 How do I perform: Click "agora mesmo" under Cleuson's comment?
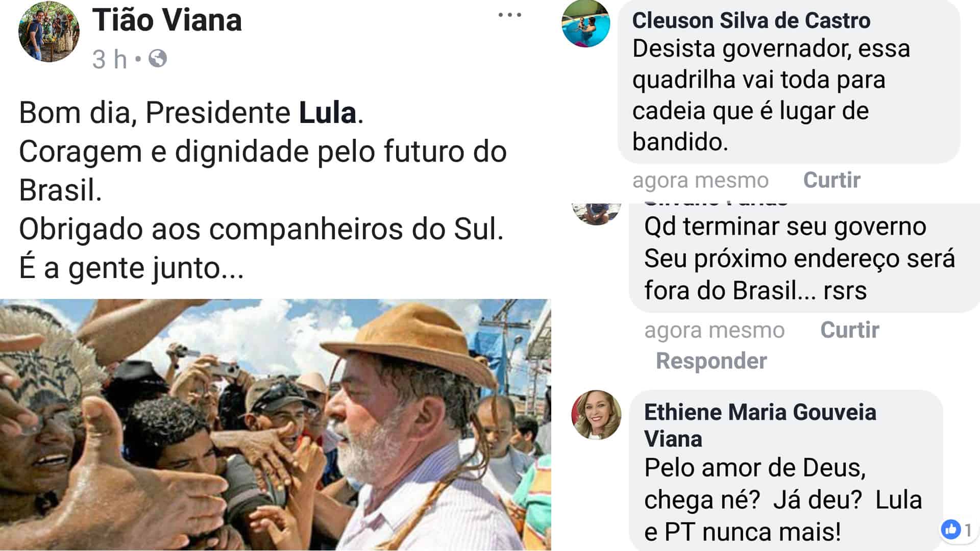pyautogui.click(x=700, y=181)
